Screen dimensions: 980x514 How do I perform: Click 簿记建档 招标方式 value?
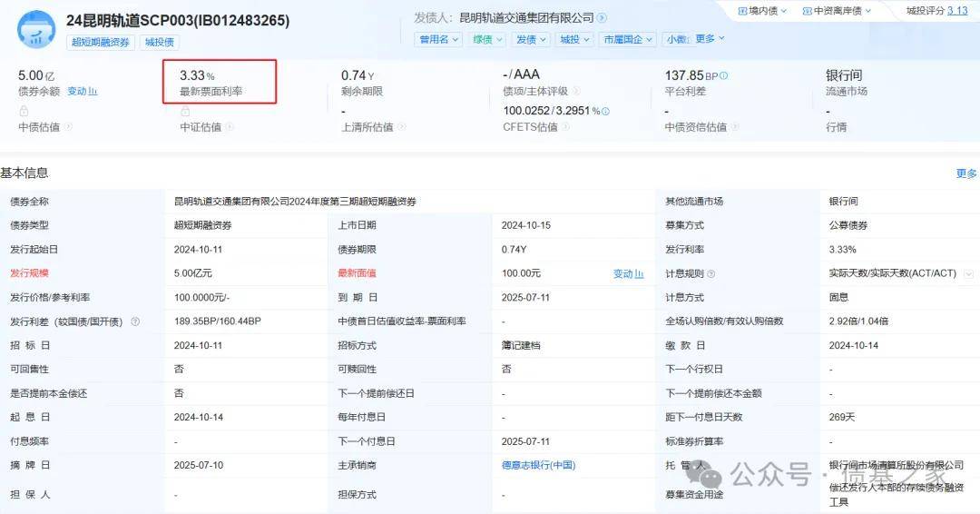pos(521,345)
